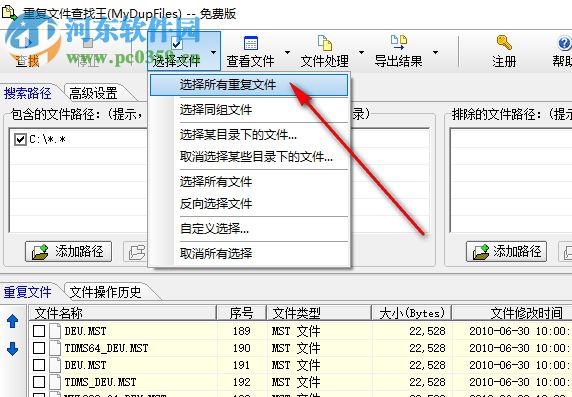572x397 pixels.
Task: Toggle the C:\*.* path checkbox
Action: [20, 139]
